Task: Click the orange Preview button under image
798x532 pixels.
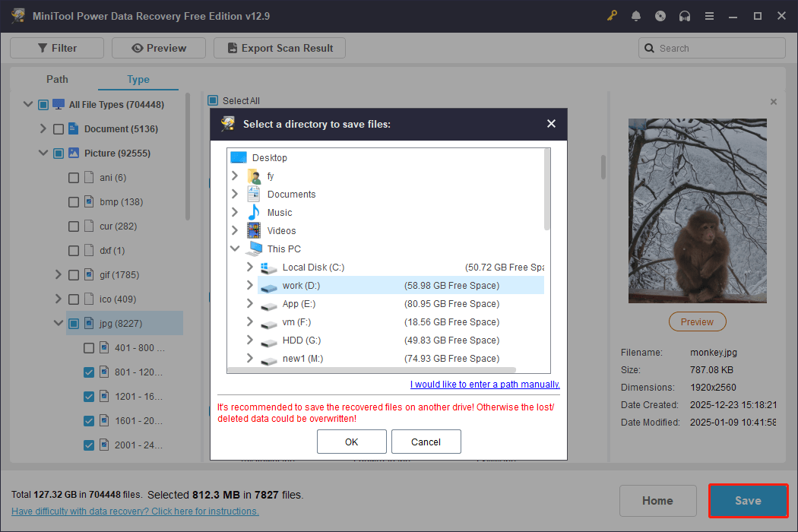Action: click(x=697, y=321)
